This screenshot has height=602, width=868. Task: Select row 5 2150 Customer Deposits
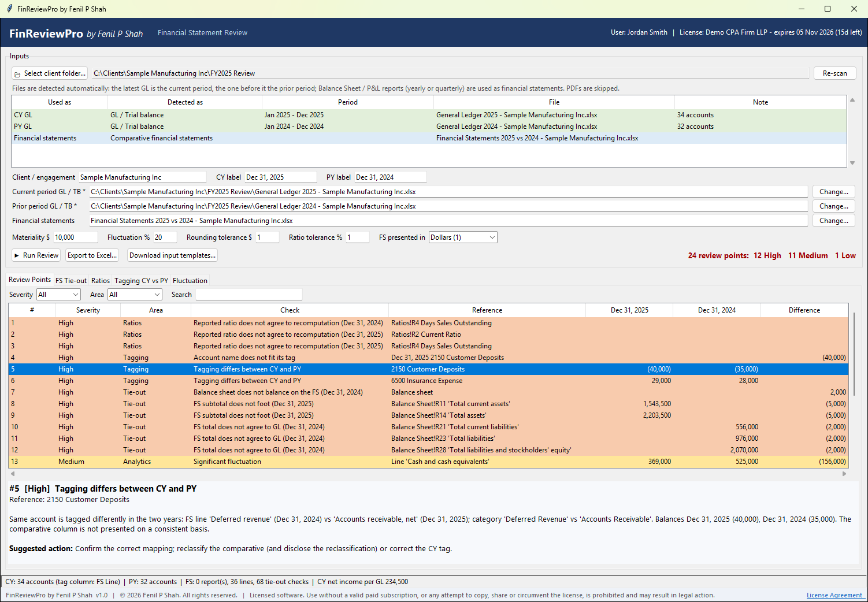428,369
